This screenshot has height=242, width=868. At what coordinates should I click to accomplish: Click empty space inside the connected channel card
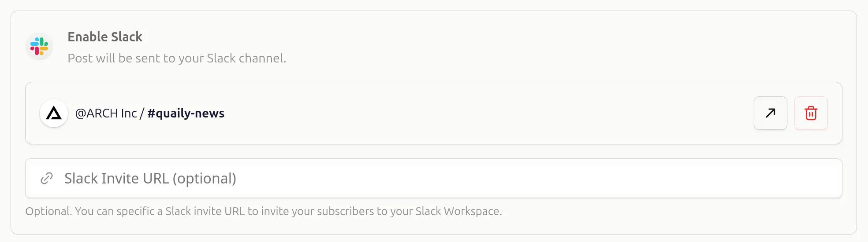(485, 113)
